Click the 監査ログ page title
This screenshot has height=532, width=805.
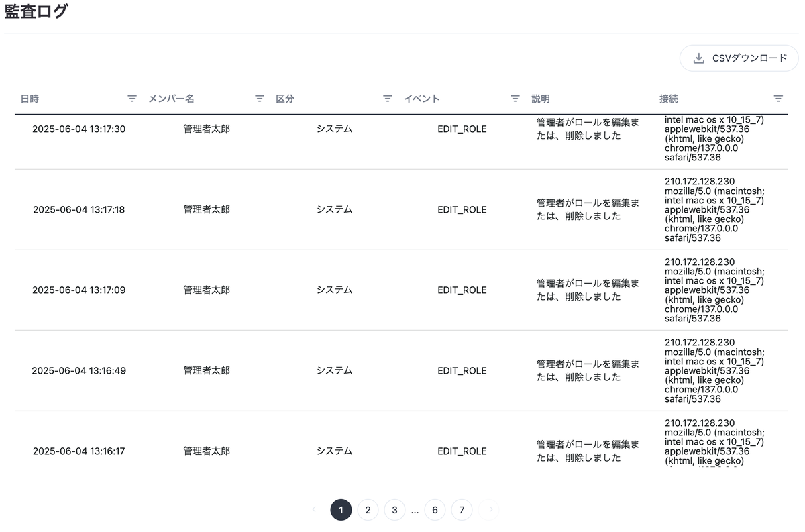click(x=36, y=11)
